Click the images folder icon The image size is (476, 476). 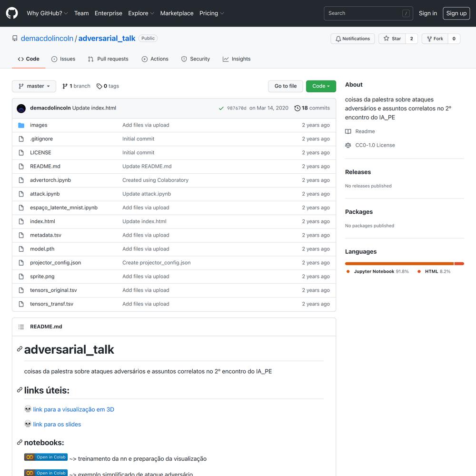[21, 125]
